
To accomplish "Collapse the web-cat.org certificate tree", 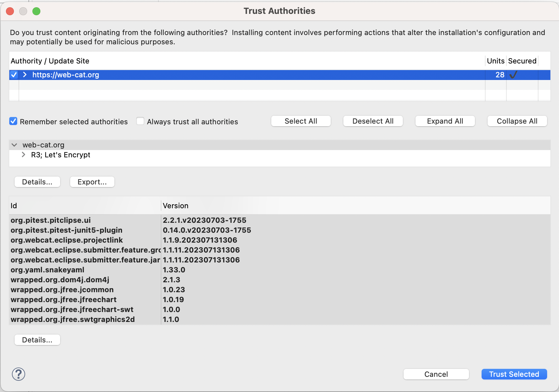I will (14, 145).
